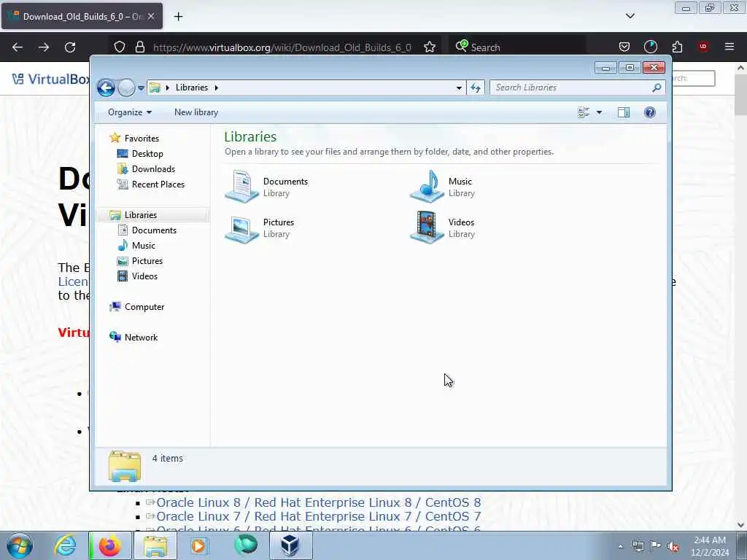Toggle the preview pane button
The height and width of the screenshot is (560, 747).
click(x=624, y=112)
